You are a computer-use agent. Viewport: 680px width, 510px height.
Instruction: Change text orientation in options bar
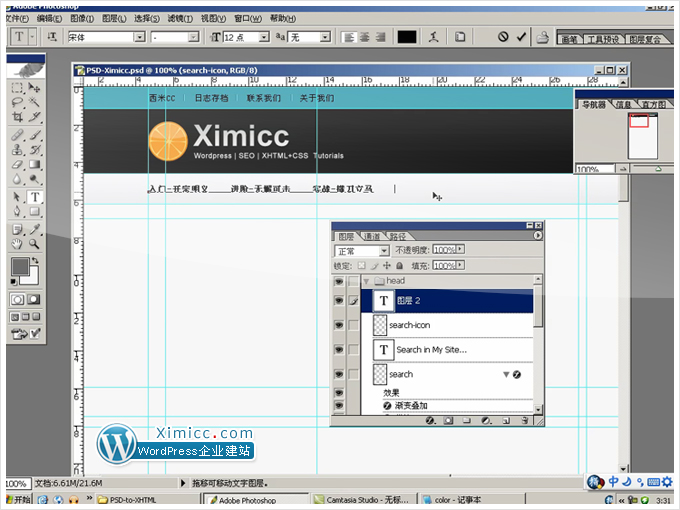coord(52,37)
